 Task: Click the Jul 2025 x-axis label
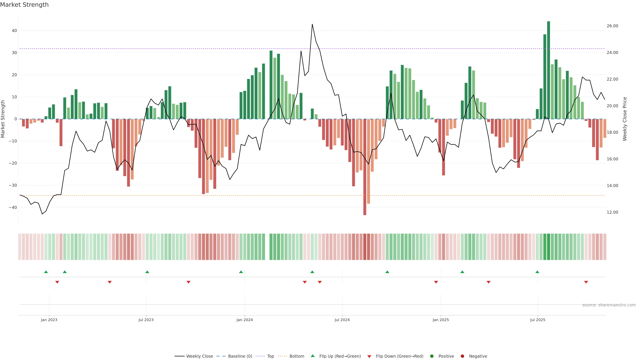(x=538, y=320)
